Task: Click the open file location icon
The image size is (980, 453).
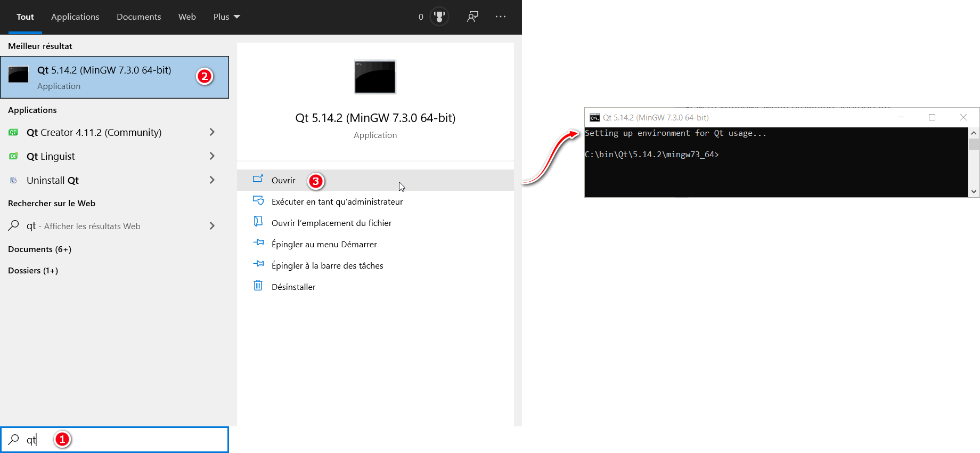Action: [258, 221]
